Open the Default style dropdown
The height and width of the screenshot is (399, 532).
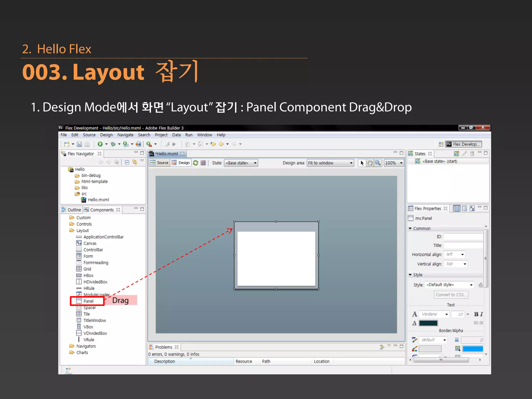pos(449,285)
